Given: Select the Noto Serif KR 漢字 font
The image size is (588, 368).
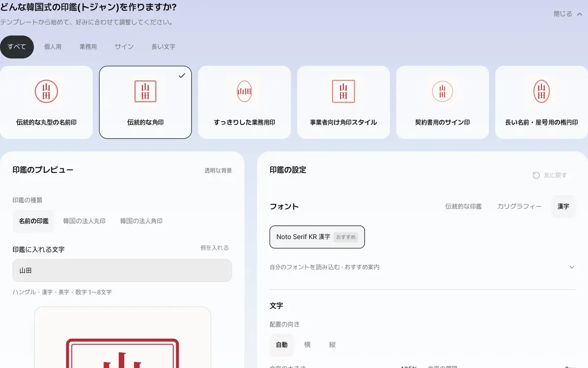Looking at the screenshot, I should [317, 237].
